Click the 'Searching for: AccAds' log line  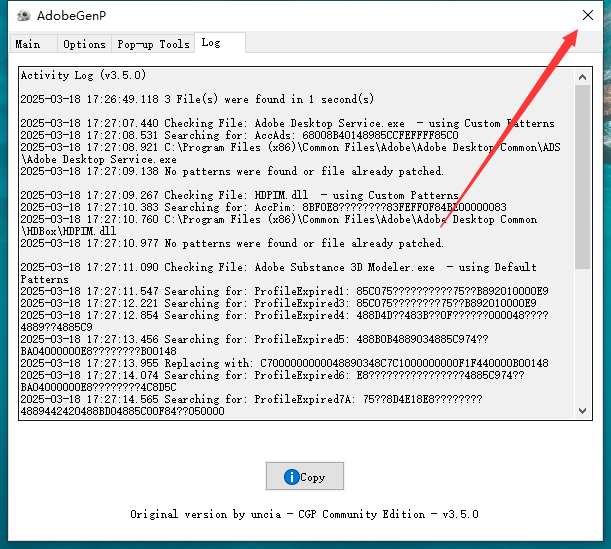coord(239,135)
